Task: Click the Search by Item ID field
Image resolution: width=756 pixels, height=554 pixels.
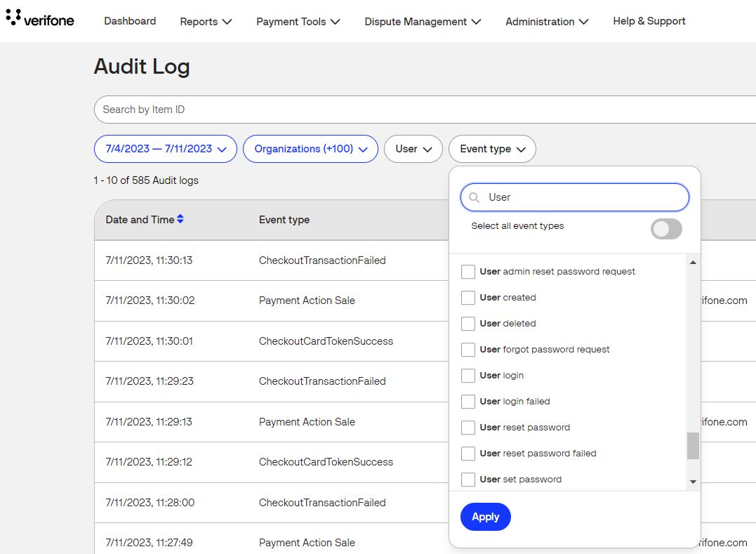Action: 281,110
